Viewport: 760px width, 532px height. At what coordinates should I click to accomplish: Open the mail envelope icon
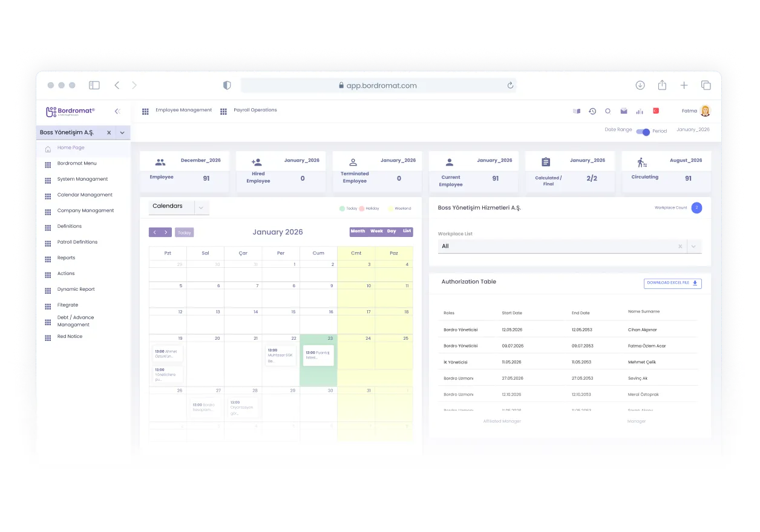pos(624,111)
